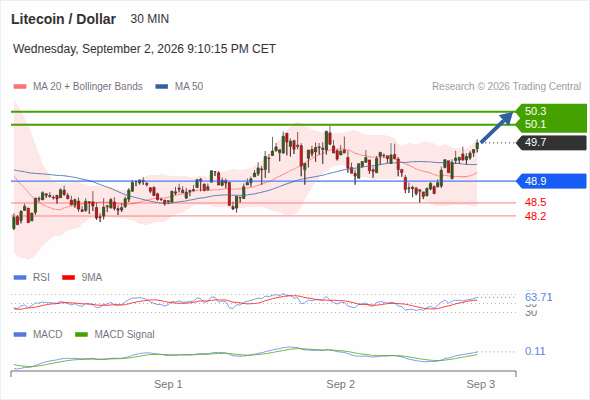Viewport: 590px width, 400px height.
Task: Click the MA 50 blue legend swatch
Action: (x=162, y=87)
